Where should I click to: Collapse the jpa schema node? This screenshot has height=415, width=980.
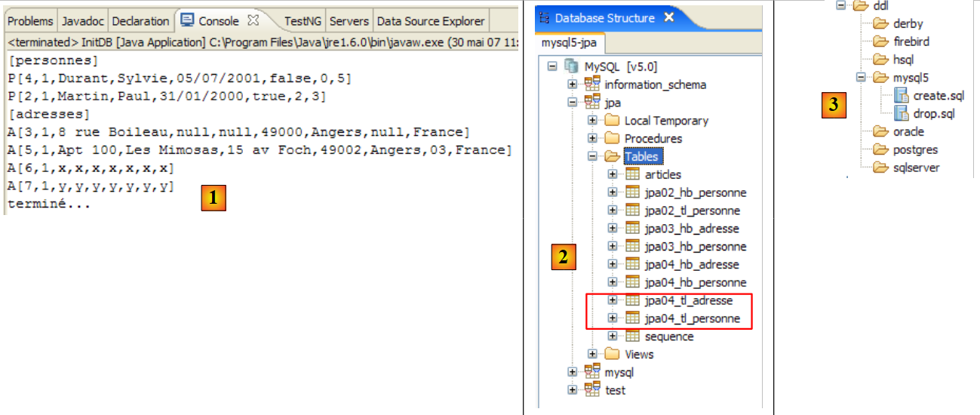click(x=573, y=103)
